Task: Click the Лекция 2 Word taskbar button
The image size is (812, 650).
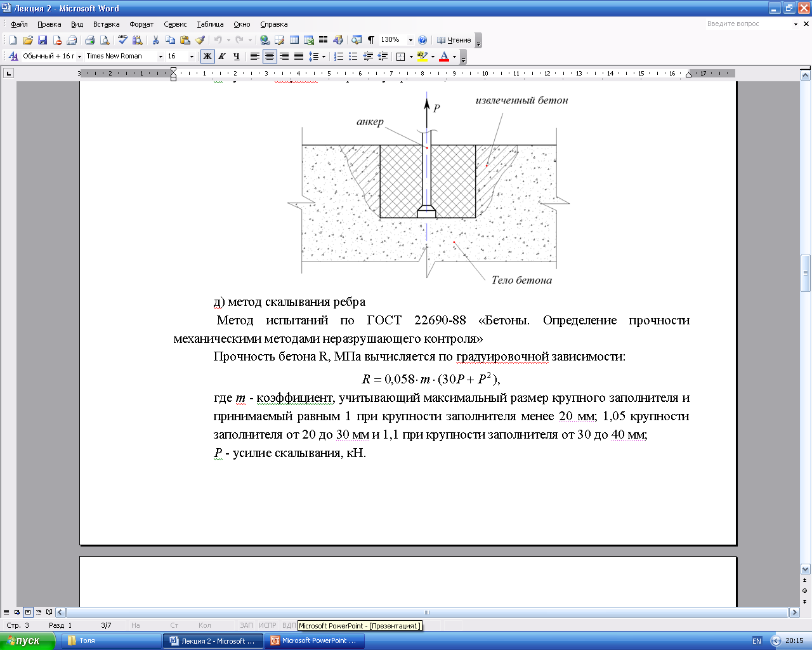Action: click(x=213, y=640)
